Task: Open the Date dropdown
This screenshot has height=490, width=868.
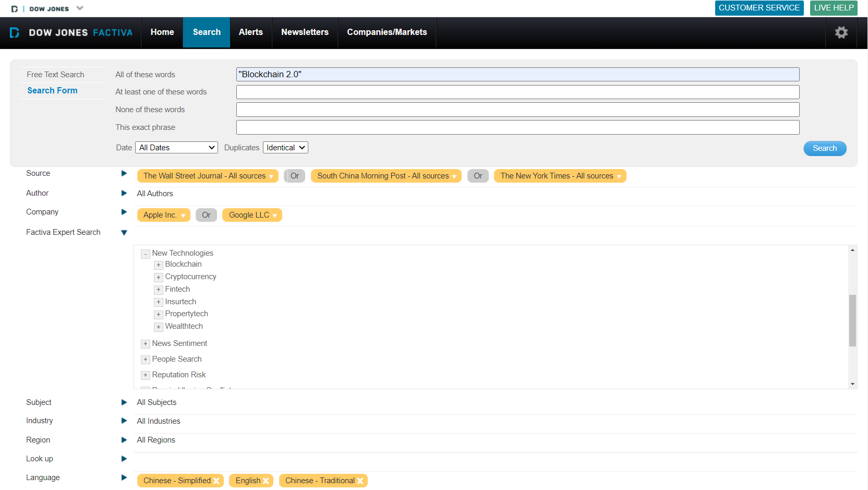Action: click(176, 148)
